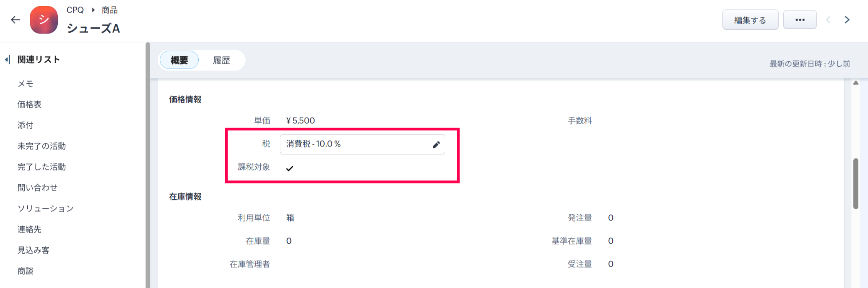
Task: Go to the previous record arrow
Action: (828, 20)
